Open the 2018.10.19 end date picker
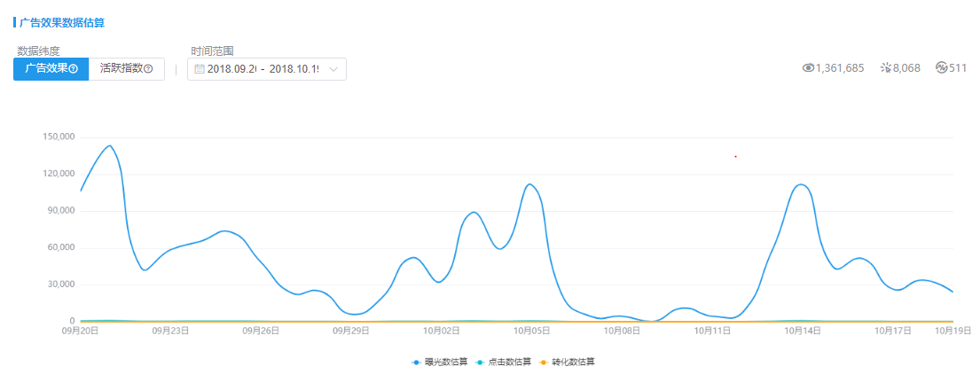This screenshot has height=382, width=980. tap(294, 69)
